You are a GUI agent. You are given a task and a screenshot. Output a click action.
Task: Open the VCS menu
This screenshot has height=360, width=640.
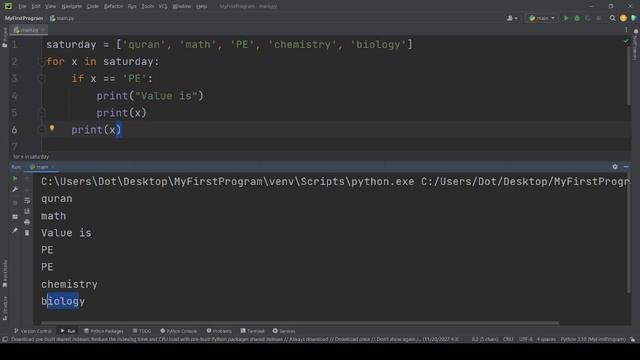(x=163, y=6)
